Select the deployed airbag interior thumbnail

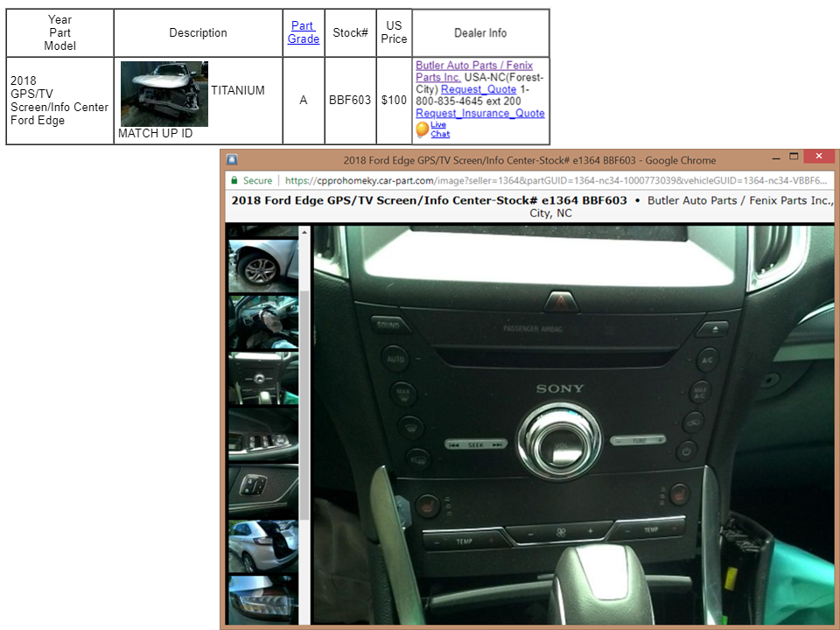(263, 322)
